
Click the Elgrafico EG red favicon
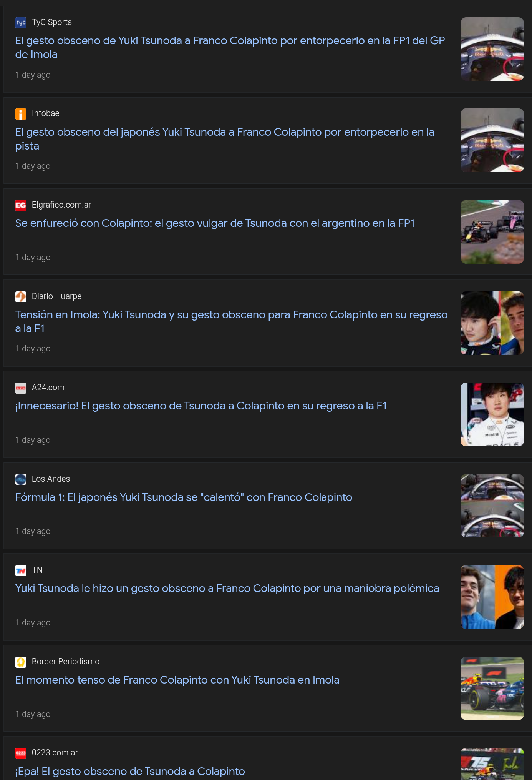pyautogui.click(x=21, y=205)
